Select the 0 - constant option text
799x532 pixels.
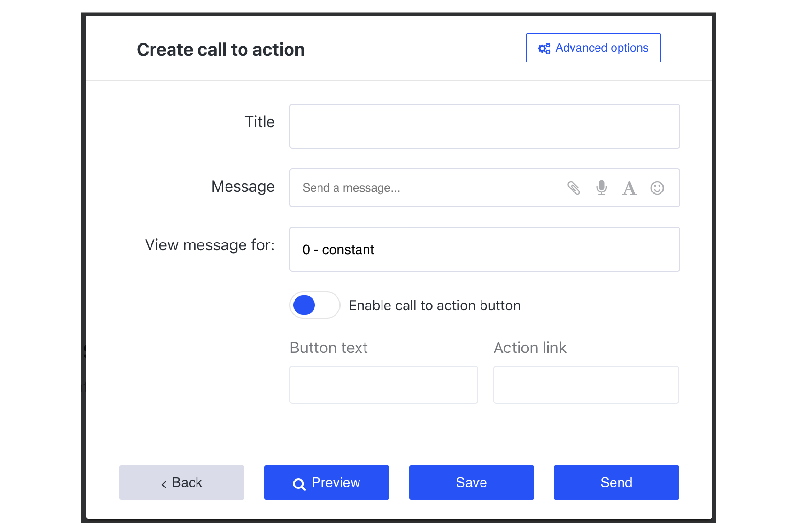pyautogui.click(x=338, y=250)
